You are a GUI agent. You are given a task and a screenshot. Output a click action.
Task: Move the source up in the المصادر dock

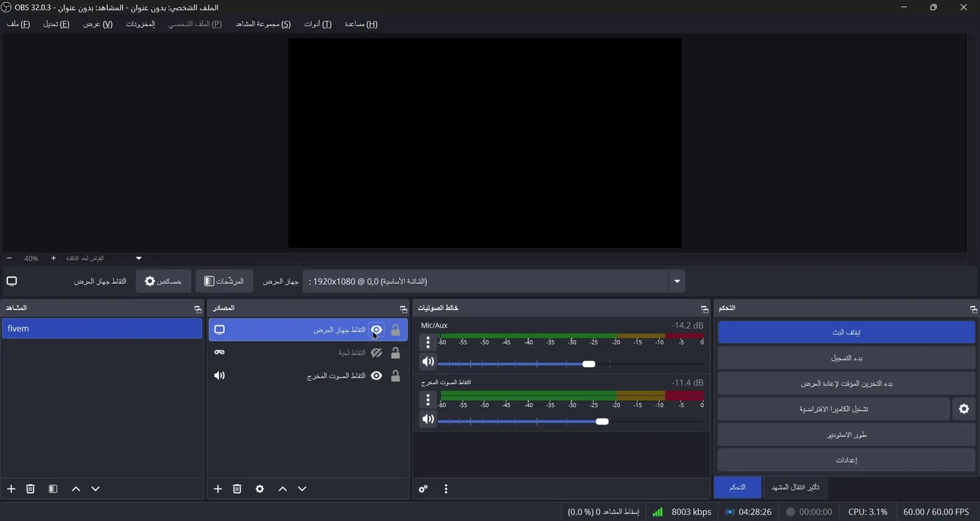point(283,489)
